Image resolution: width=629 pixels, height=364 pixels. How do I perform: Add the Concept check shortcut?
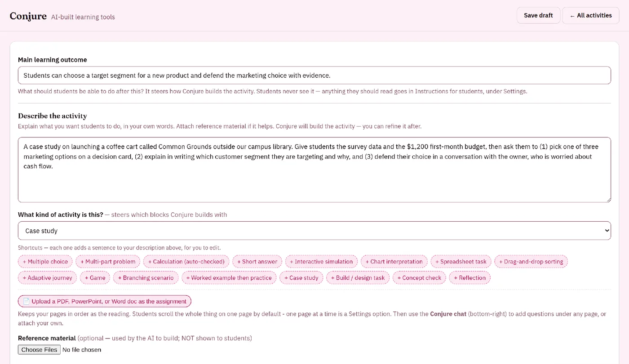pyautogui.click(x=420, y=278)
